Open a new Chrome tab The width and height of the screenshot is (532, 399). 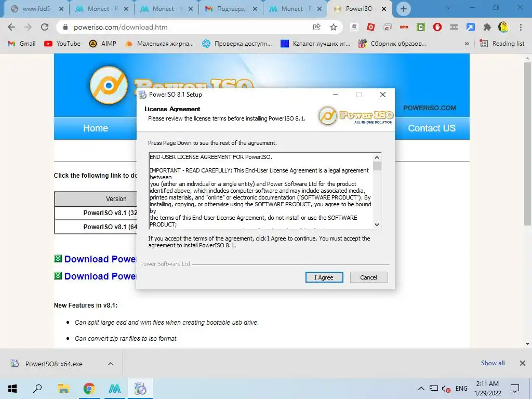tap(403, 9)
